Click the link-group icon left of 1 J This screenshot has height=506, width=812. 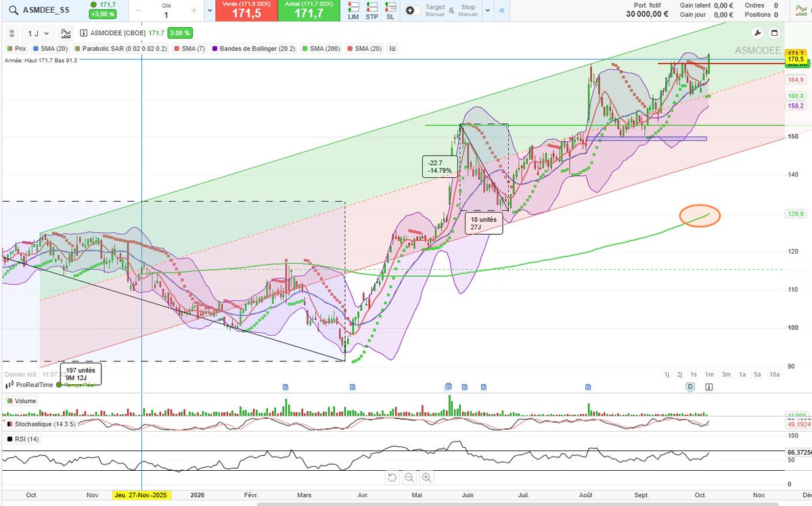coord(12,32)
